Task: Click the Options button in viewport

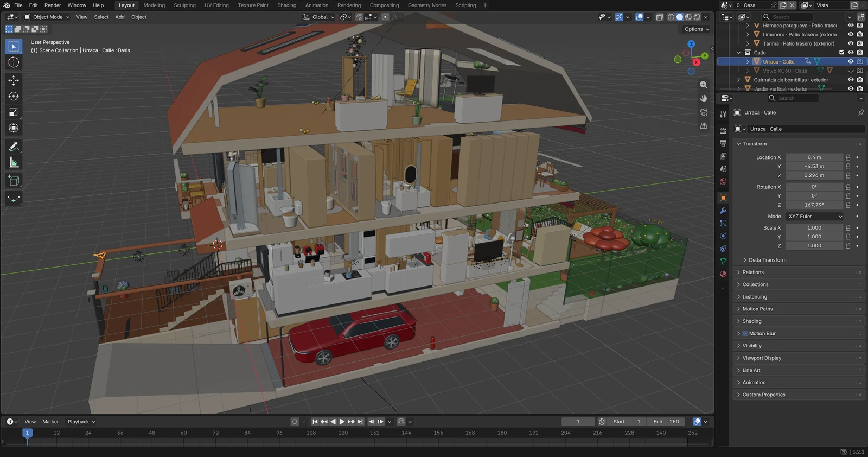Action: click(x=697, y=29)
